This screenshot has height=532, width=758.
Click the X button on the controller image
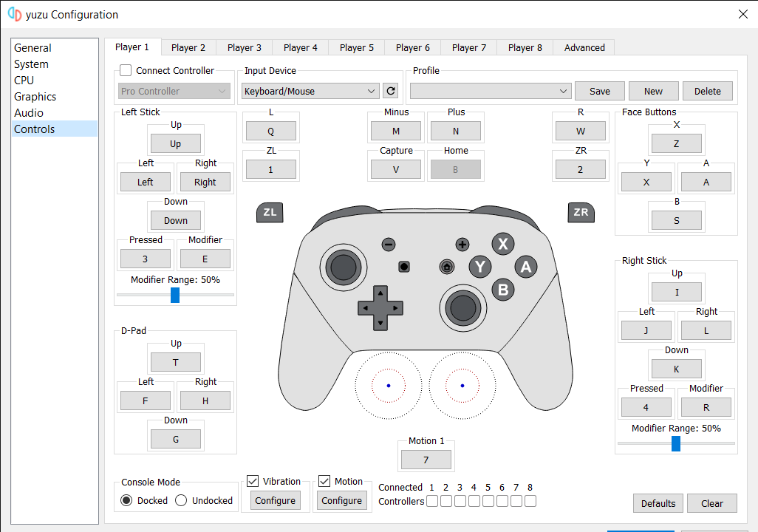503,244
